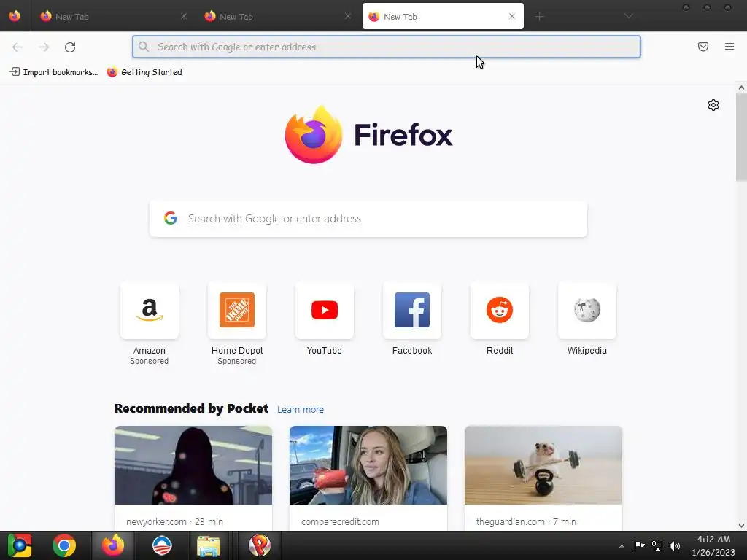747x560 pixels.
Task: Click Import bookmarks in the bookmarks toolbar
Action: [53, 72]
